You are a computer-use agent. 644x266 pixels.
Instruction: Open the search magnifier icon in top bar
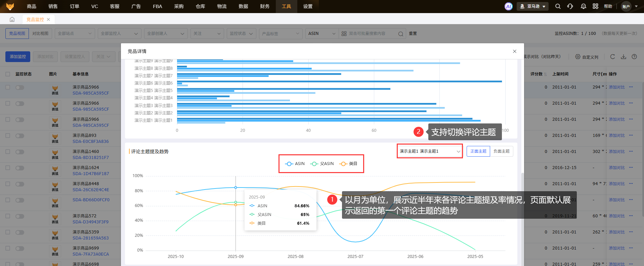click(558, 6)
